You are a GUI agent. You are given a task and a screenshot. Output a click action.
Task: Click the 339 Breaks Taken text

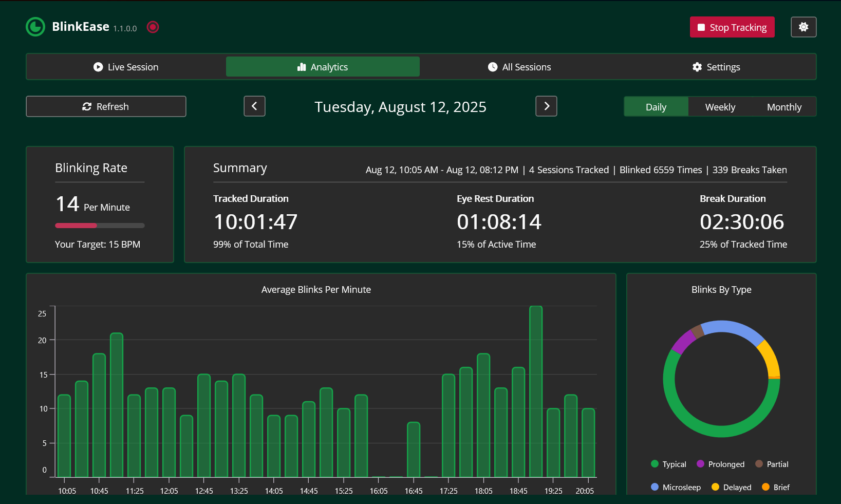[750, 170]
